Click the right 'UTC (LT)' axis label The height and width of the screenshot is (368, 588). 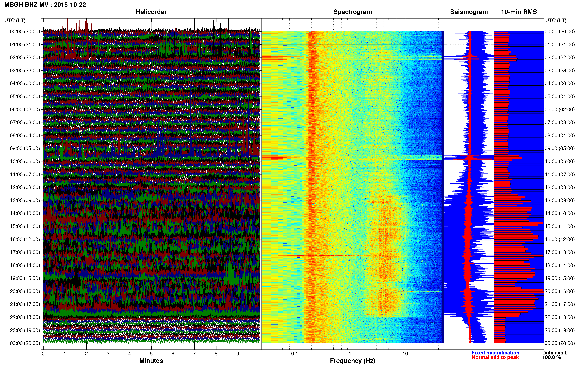[556, 20]
